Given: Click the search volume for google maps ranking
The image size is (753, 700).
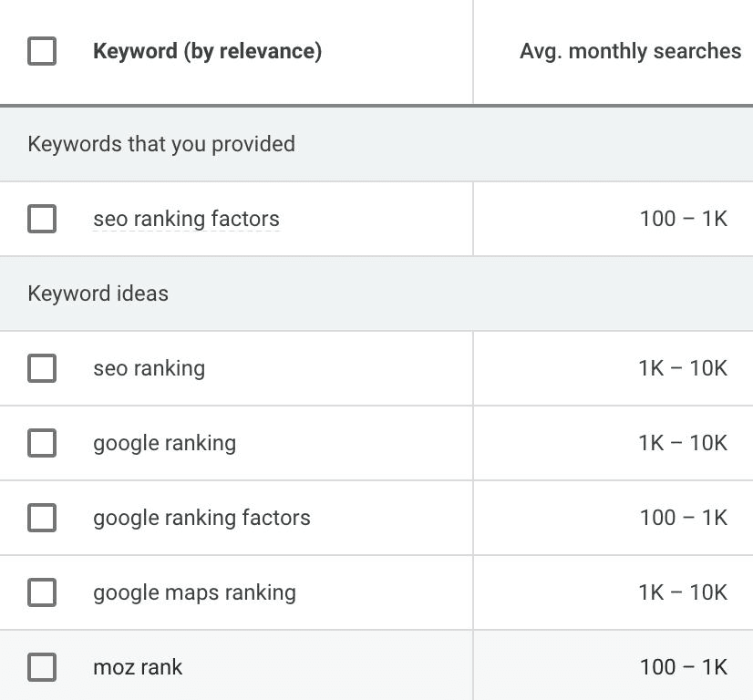Looking at the screenshot, I should pos(682,592).
